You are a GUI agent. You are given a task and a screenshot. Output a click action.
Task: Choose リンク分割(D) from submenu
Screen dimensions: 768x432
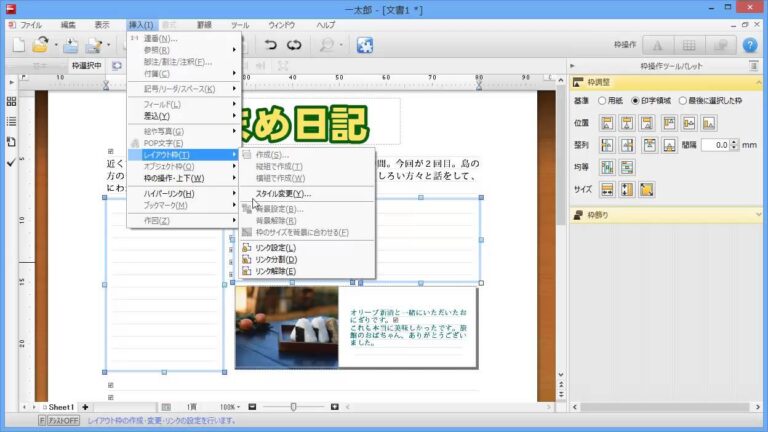point(307,260)
